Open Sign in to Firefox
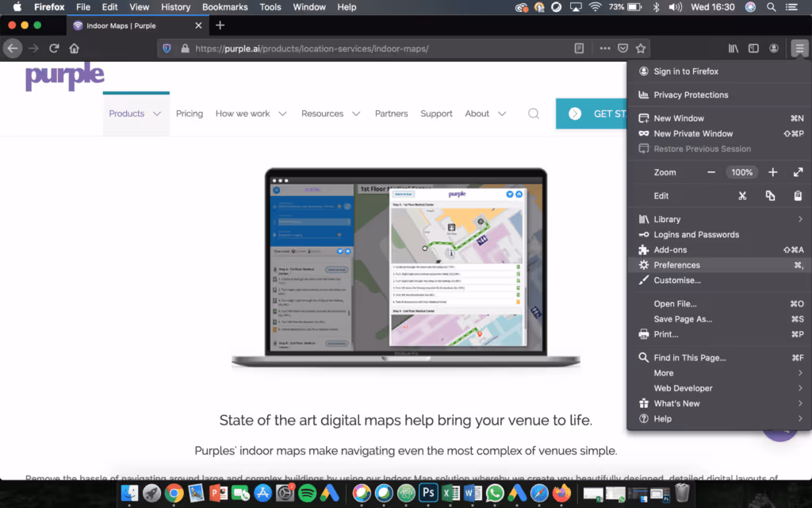This screenshot has height=508, width=812. (719, 71)
